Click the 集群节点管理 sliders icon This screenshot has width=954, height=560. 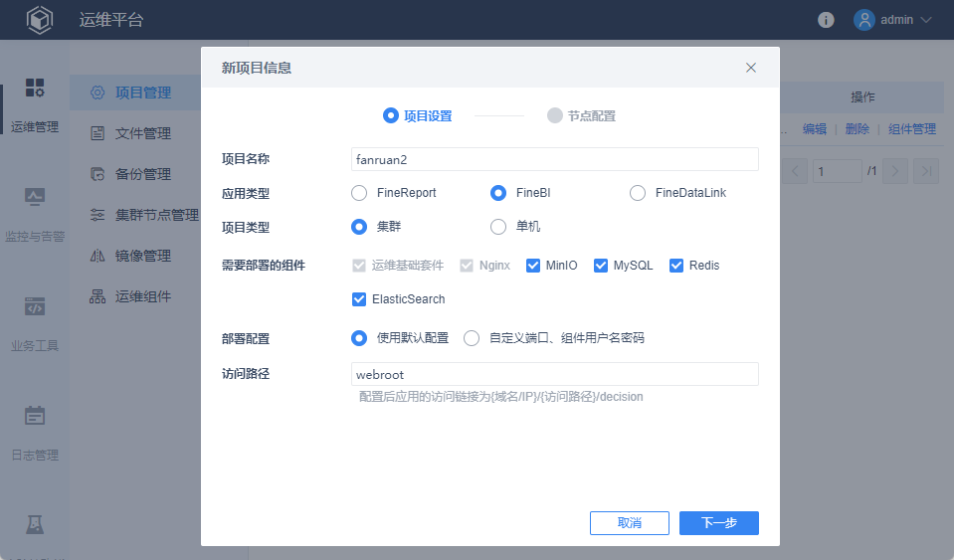click(x=97, y=215)
